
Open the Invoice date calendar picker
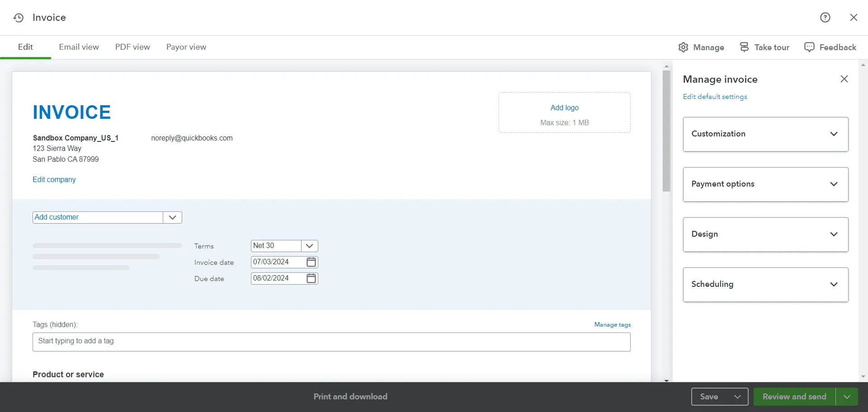coord(311,262)
